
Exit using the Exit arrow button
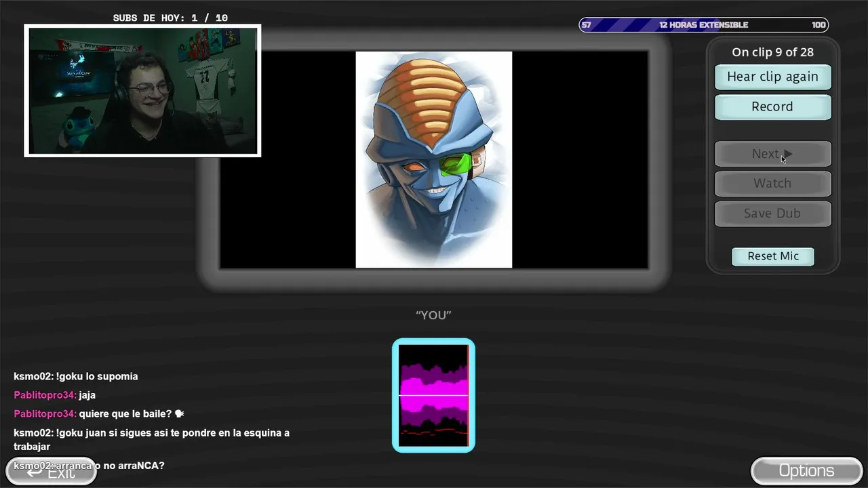point(52,471)
